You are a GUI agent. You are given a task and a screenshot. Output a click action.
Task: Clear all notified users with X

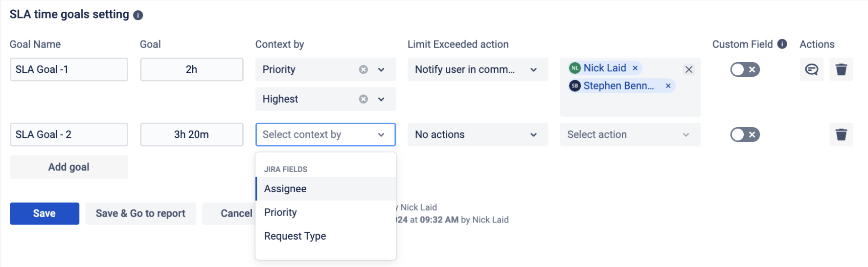pos(688,69)
